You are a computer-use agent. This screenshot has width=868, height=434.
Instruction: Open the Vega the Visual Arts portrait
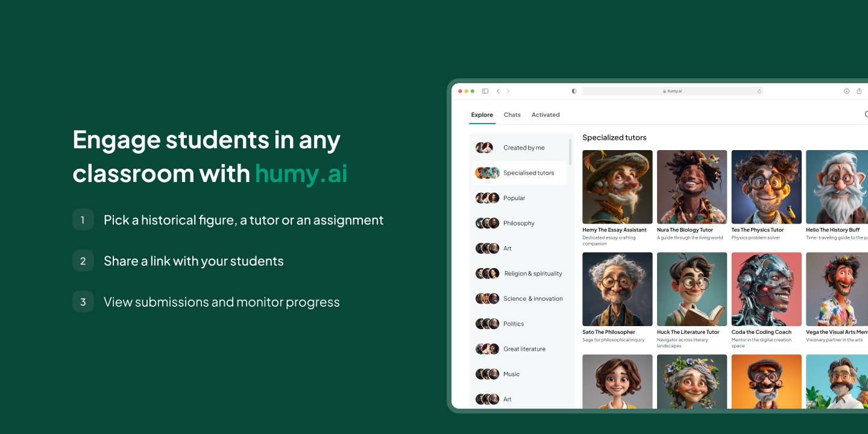(x=837, y=289)
